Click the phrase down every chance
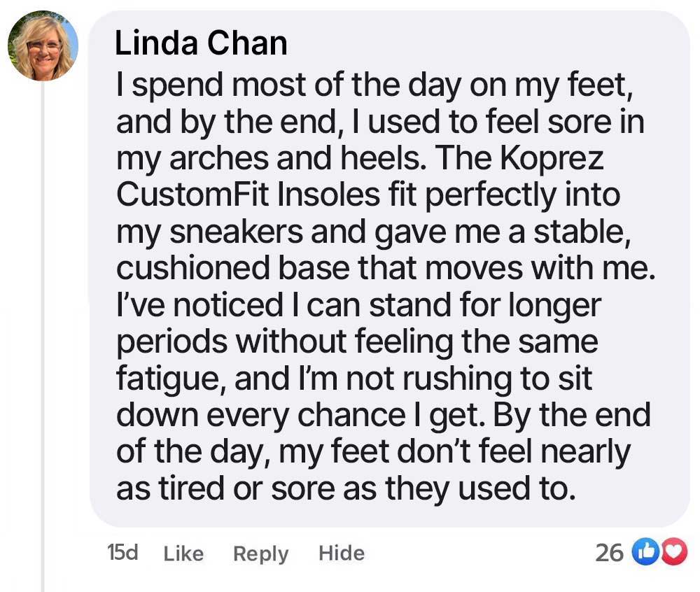The image size is (700, 592). 260,416
